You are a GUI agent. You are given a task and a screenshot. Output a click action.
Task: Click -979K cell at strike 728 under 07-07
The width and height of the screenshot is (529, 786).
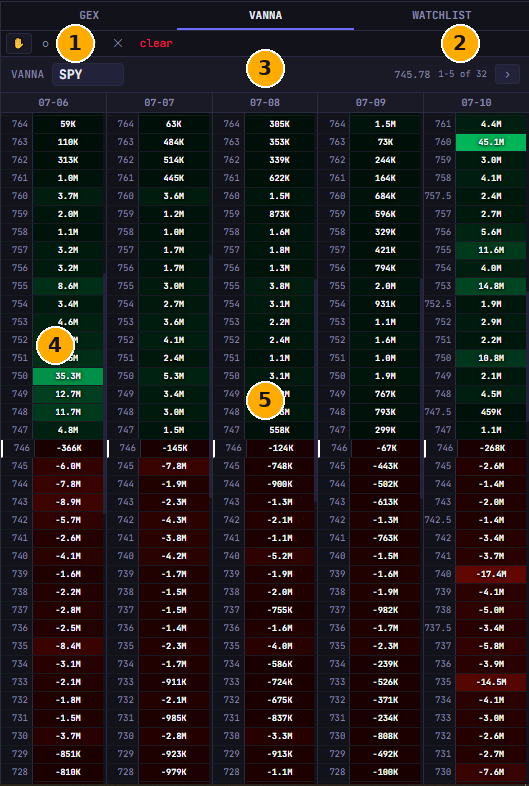click(x=173, y=772)
